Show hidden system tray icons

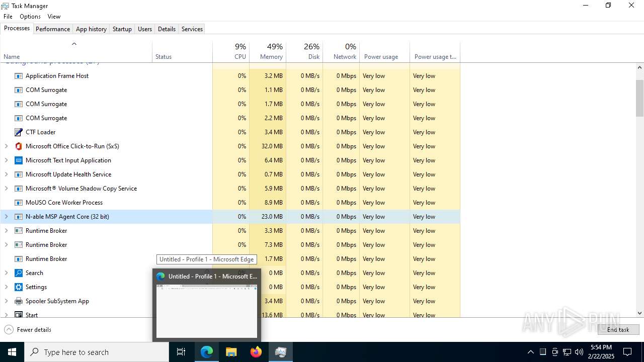(x=530, y=352)
